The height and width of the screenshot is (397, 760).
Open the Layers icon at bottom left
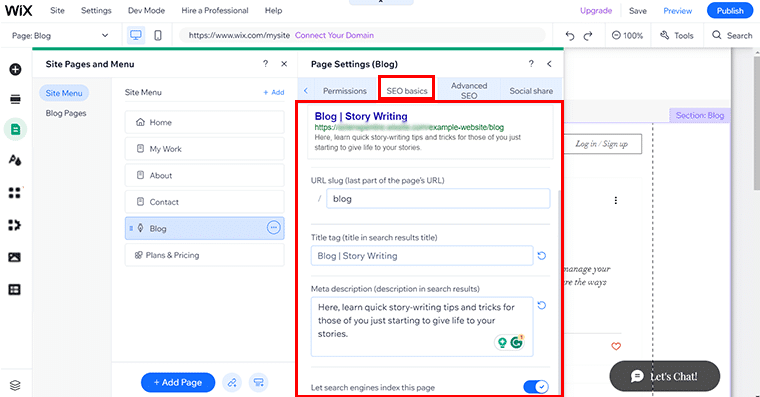pos(15,385)
